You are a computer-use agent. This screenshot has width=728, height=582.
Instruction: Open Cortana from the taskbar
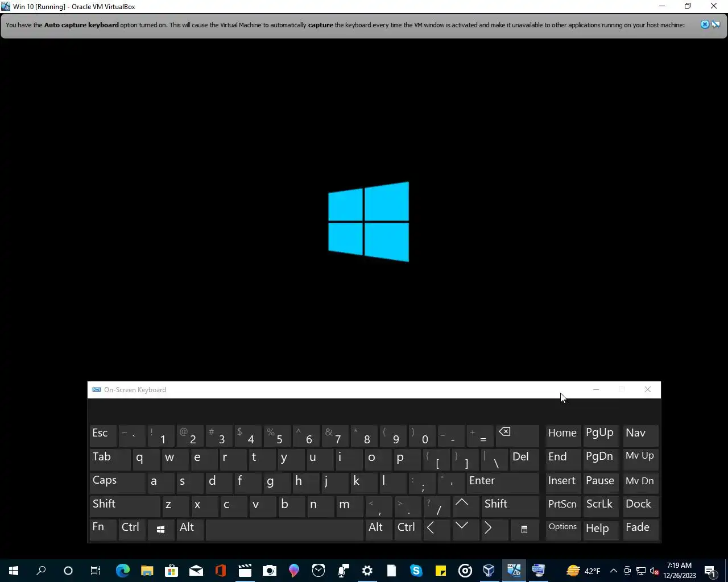(x=68, y=571)
